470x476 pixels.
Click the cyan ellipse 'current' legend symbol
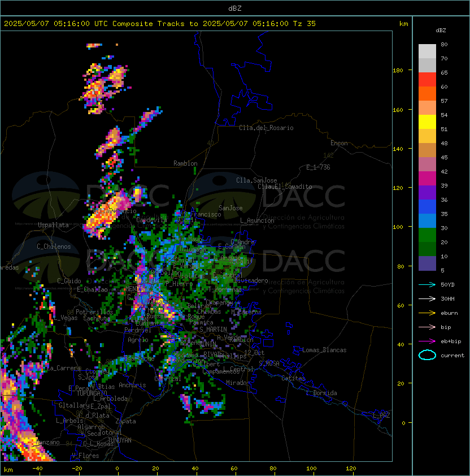pyautogui.click(x=427, y=355)
